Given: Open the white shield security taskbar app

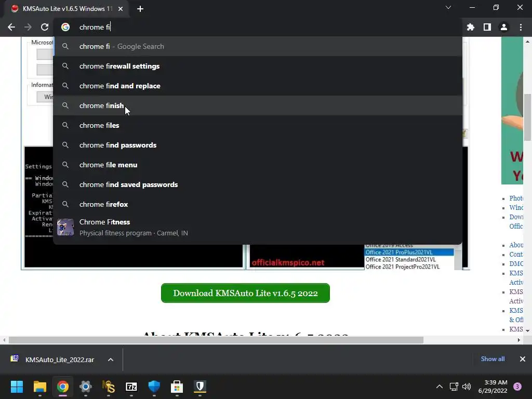Looking at the screenshot, I should click(x=200, y=387).
